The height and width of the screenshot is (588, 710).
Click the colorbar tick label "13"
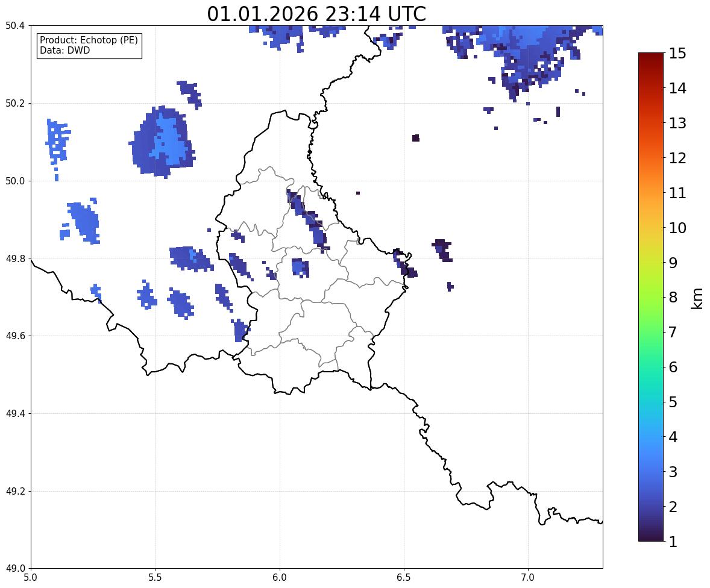(677, 123)
